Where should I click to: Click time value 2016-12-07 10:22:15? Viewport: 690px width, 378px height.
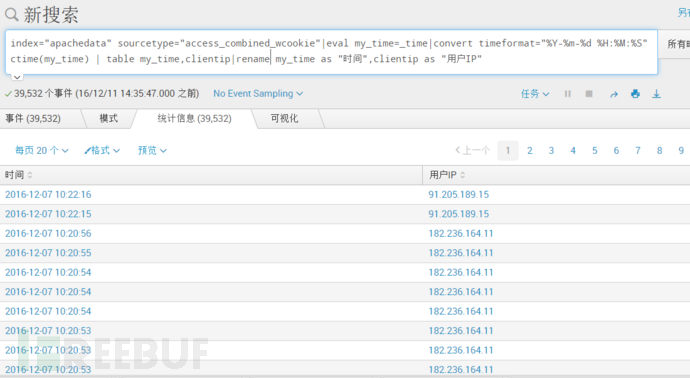[48, 214]
